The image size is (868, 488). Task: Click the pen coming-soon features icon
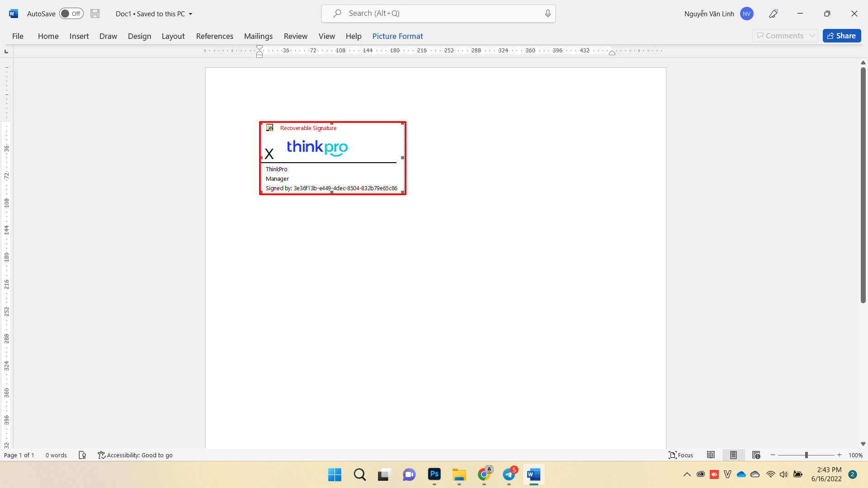pyautogui.click(x=774, y=14)
